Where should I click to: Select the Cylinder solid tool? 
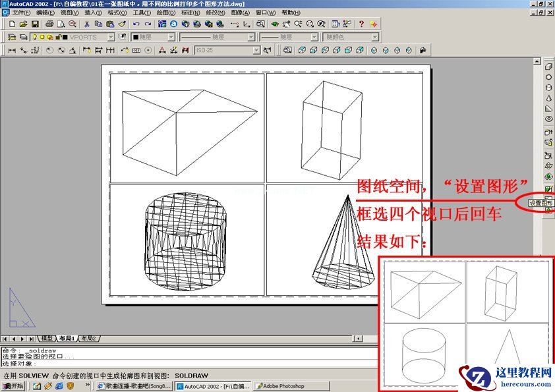coord(548,88)
